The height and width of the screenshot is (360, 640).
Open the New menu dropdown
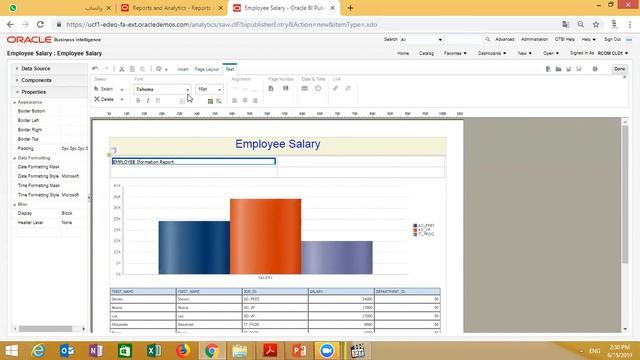click(524, 53)
